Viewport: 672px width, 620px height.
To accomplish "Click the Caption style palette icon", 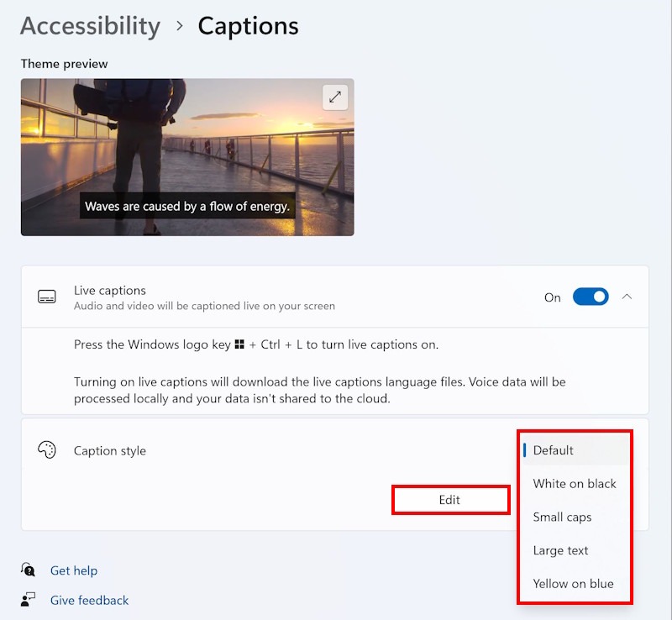I will [47, 450].
